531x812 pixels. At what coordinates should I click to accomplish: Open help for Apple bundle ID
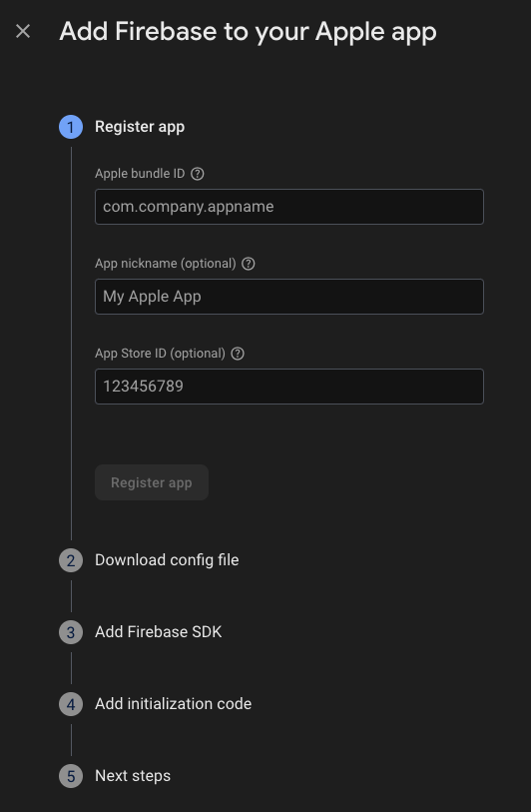click(198, 174)
